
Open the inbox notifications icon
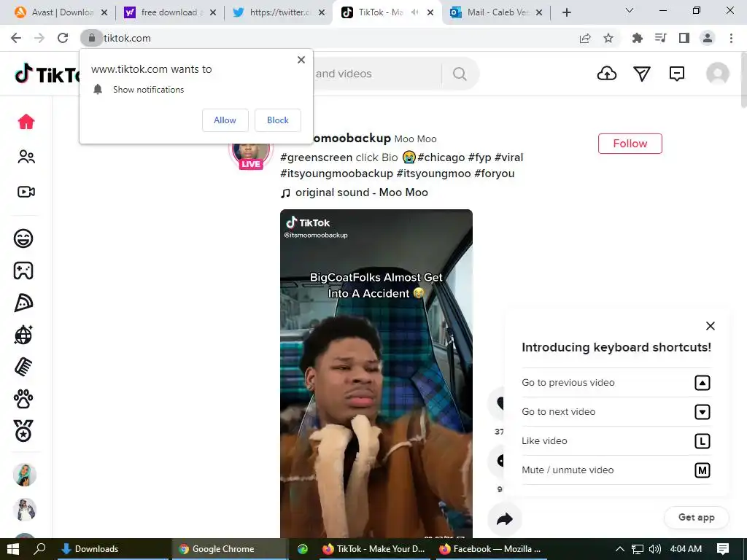[676, 74]
